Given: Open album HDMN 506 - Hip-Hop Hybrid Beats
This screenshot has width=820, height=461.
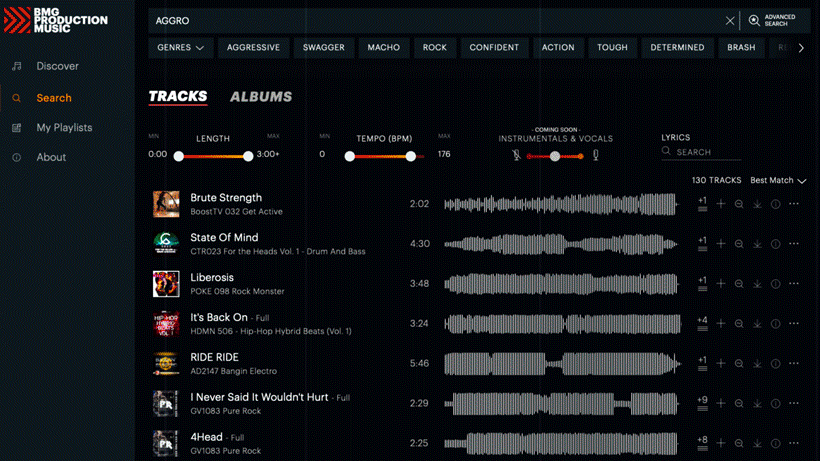Looking at the screenshot, I should [271, 331].
